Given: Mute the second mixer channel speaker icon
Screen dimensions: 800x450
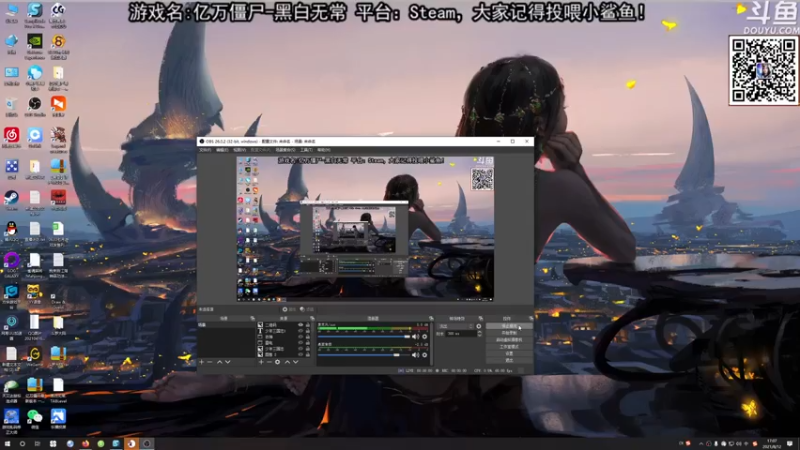Looking at the screenshot, I should (x=415, y=355).
